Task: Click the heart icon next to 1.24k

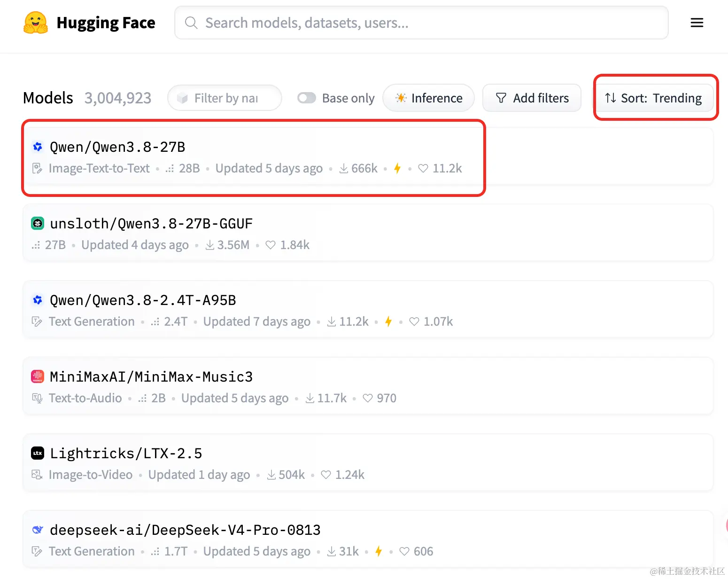Action: [326, 475]
